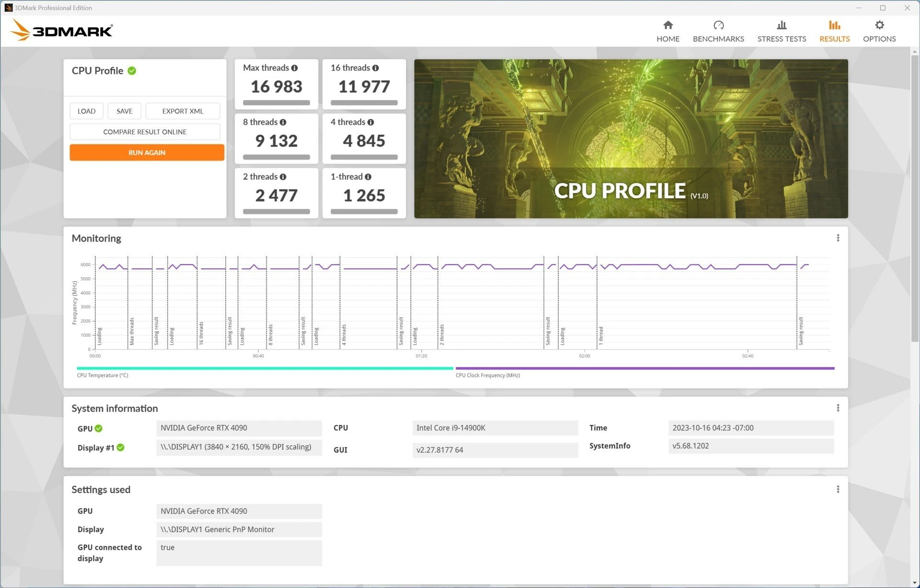The width and height of the screenshot is (920, 588).
Task: Click the scrollbar down arrow
Action: pos(914,582)
